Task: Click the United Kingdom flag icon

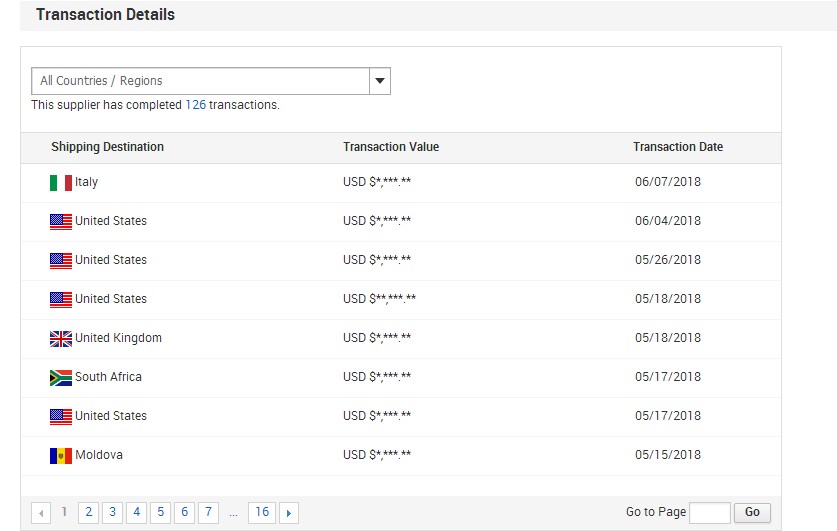Action: (61, 339)
